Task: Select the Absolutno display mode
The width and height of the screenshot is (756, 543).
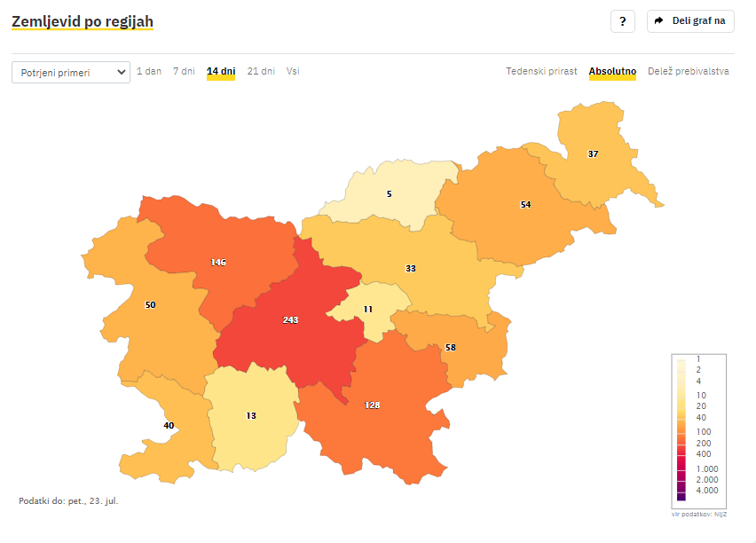Action: point(612,71)
